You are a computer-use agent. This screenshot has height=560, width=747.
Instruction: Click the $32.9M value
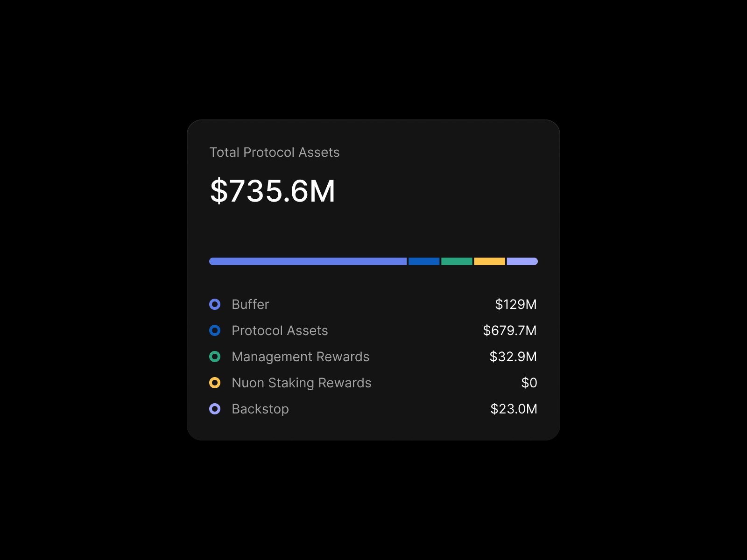pyautogui.click(x=513, y=357)
